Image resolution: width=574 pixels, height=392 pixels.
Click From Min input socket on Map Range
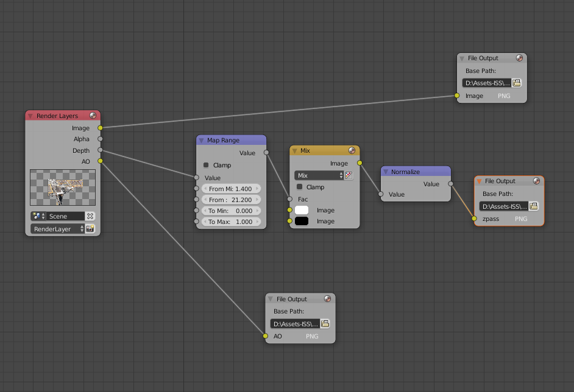click(x=197, y=189)
